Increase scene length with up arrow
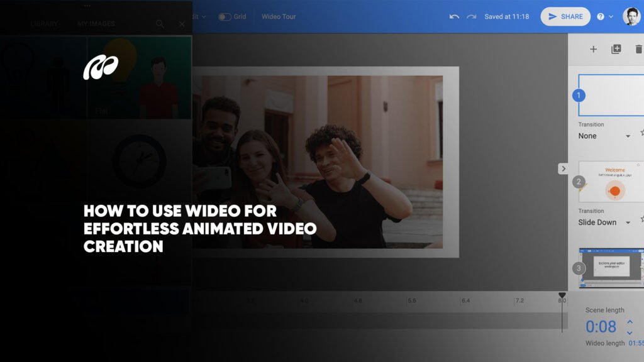 pos(630,322)
